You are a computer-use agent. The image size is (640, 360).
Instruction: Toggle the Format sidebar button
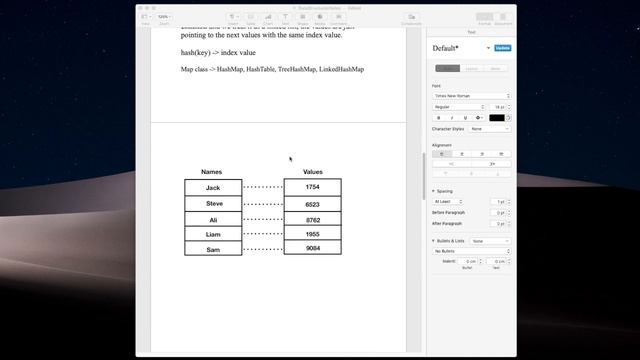tap(484, 17)
